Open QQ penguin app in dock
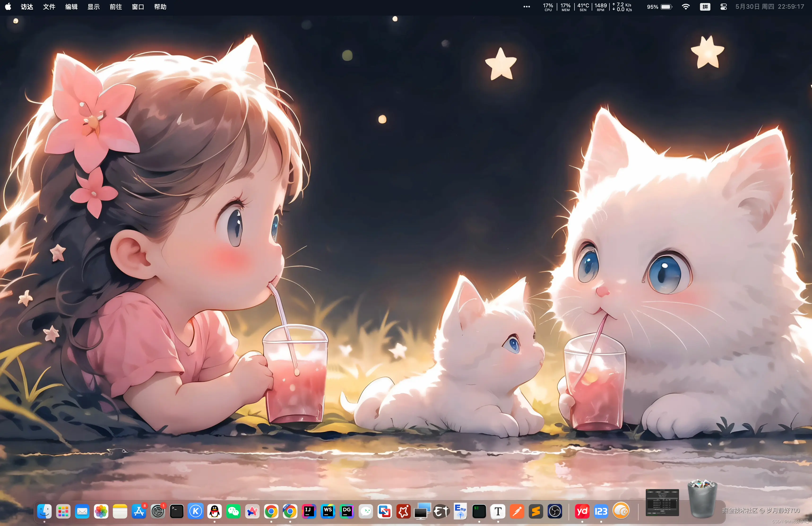The image size is (812, 526). (x=215, y=511)
